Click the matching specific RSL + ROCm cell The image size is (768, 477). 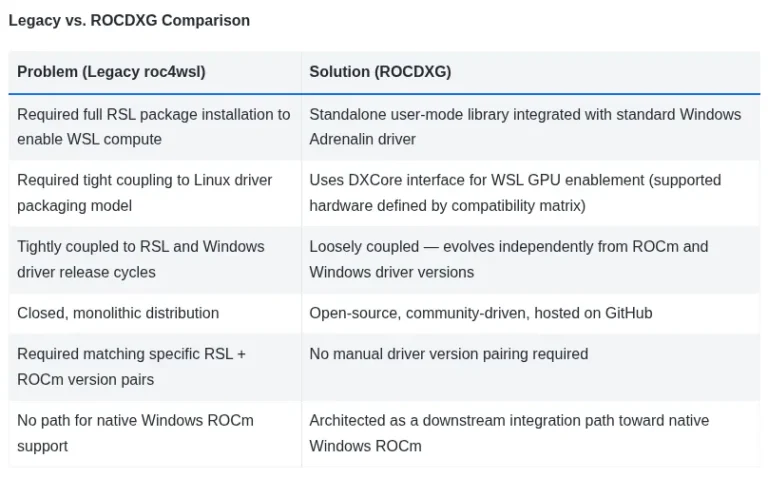click(x=154, y=367)
